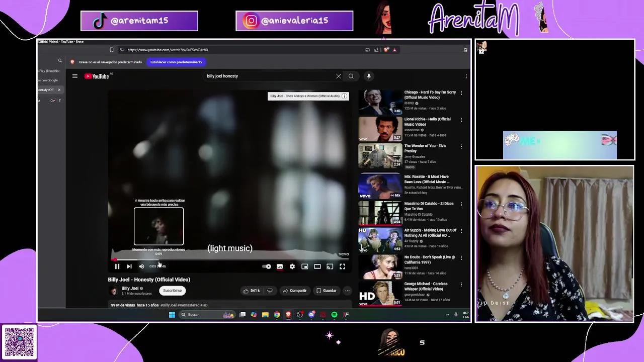Switch to the Play (Franchise) tab
The image size is (644, 362).
click(49, 71)
